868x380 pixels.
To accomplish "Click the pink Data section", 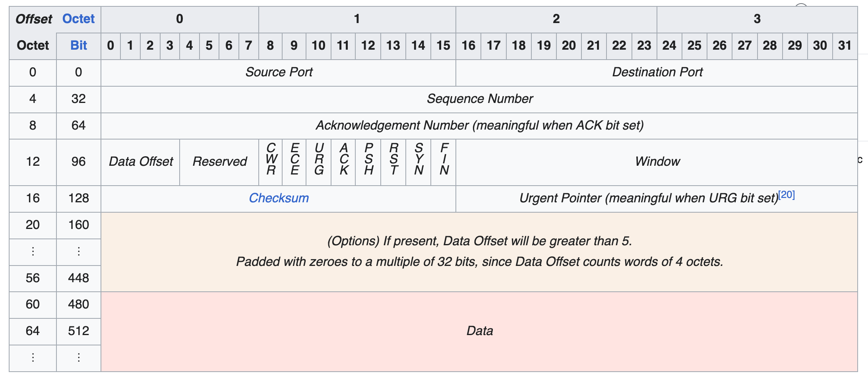I will tap(480, 331).
